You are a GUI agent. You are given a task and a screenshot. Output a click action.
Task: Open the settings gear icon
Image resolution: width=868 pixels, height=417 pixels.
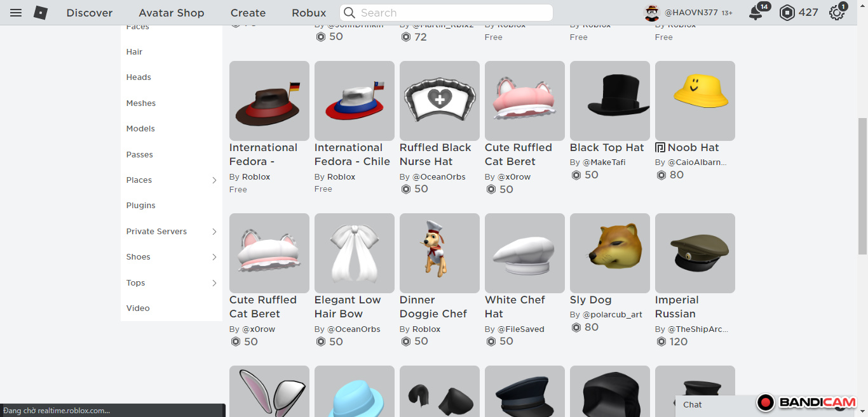[x=837, y=13]
